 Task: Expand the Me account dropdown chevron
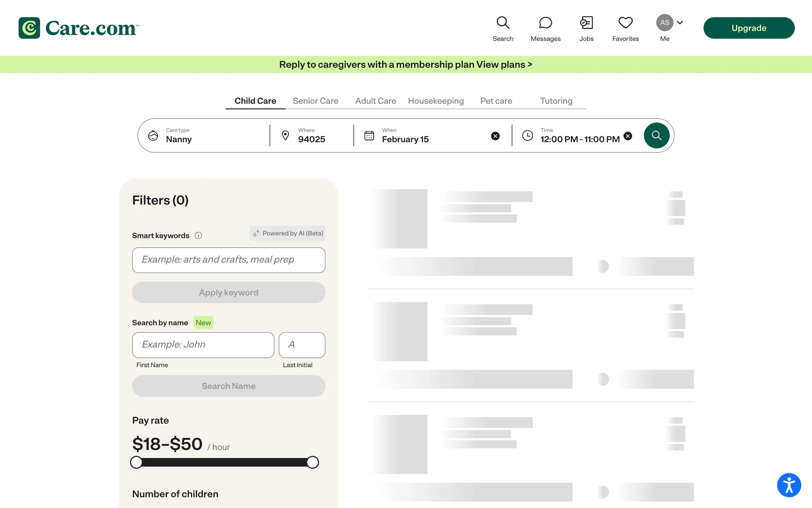coord(680,23)
